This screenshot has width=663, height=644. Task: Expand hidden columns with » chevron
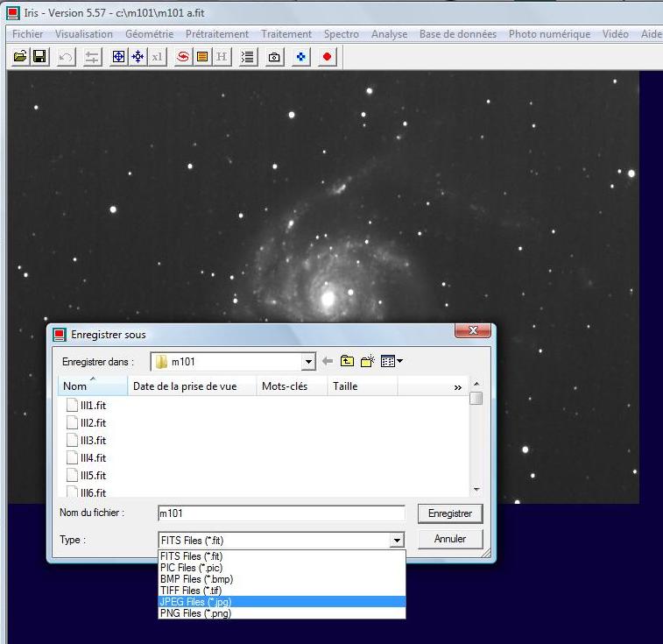(457, 387)
